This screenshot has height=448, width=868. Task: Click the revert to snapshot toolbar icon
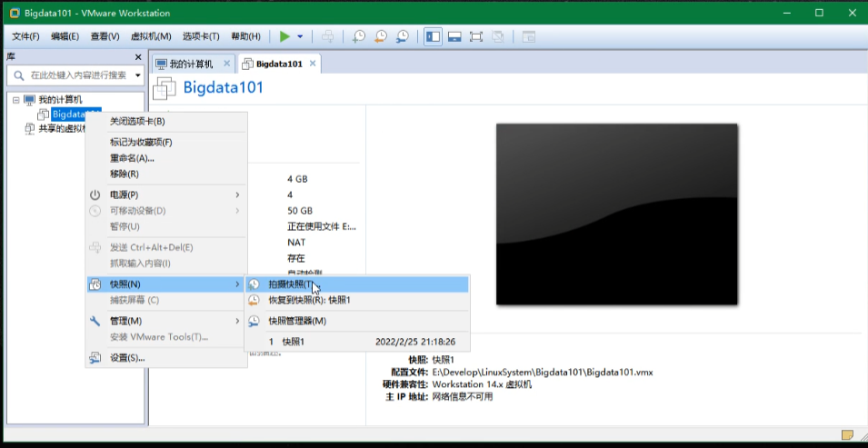point(381,36)
